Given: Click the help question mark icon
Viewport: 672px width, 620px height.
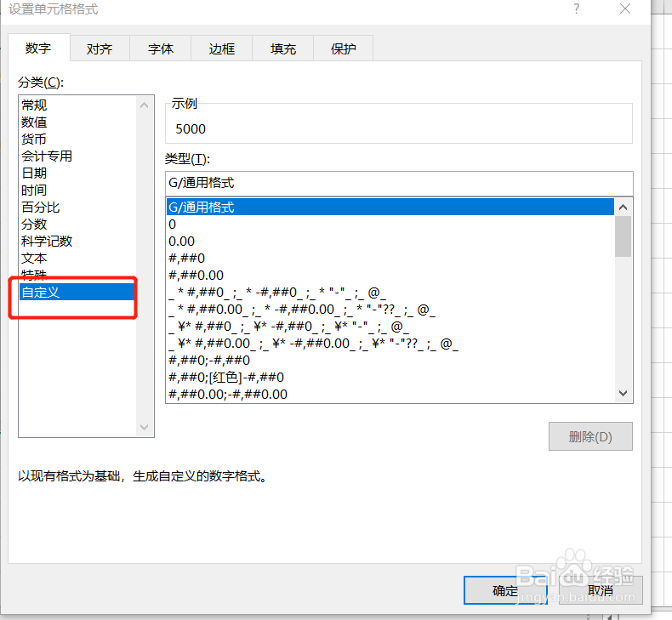Looking at the screenshot, I should pyautogui.click(x=577, y=9).
